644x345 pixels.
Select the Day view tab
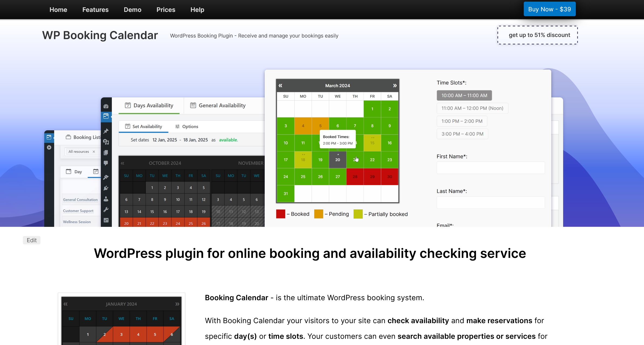(x=74, y=172)
